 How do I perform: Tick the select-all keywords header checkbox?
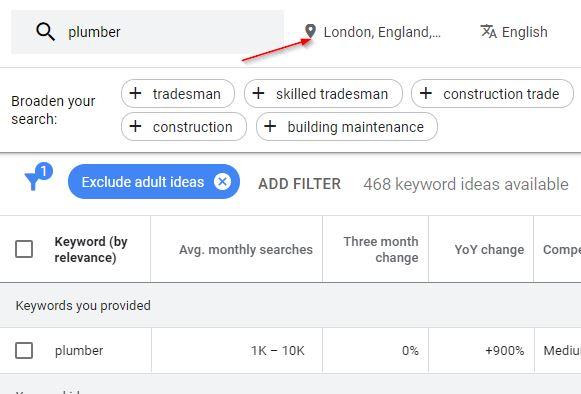[24, 249]
